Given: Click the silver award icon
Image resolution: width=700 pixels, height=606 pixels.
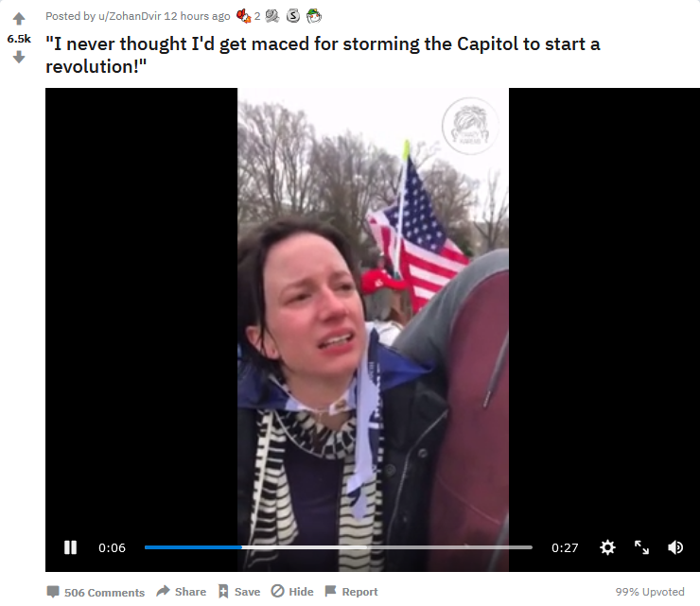Looking at the screenshot, I should [271, 16].
